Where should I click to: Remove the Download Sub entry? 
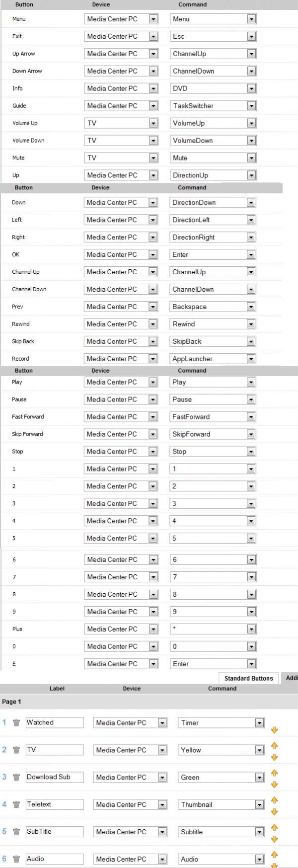click(x=16, y=778)
